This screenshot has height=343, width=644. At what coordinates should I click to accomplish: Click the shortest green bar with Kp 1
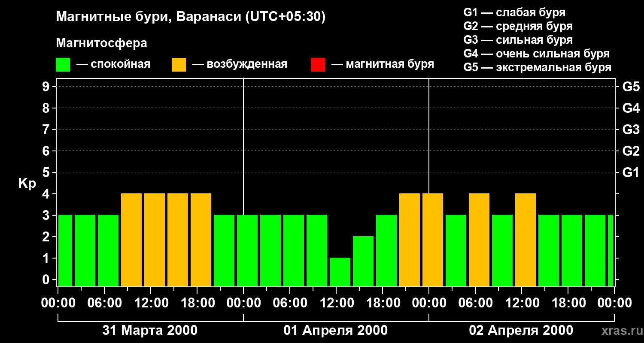tap(340, 272)
